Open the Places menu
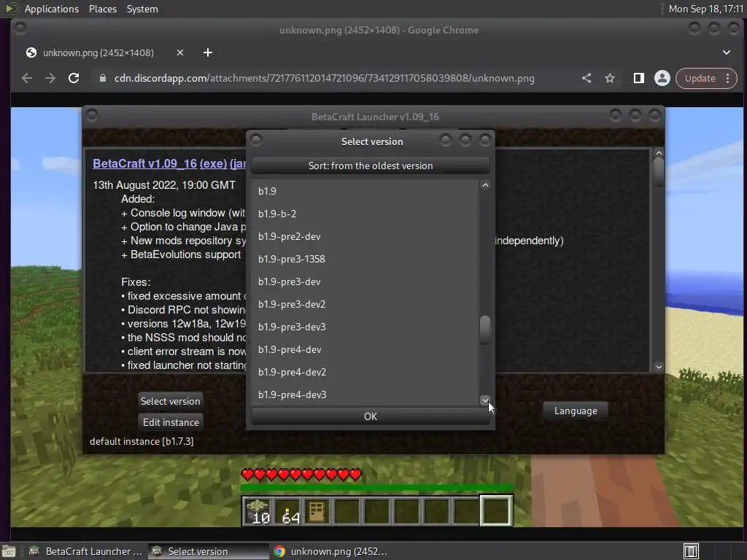 point(103,9)
